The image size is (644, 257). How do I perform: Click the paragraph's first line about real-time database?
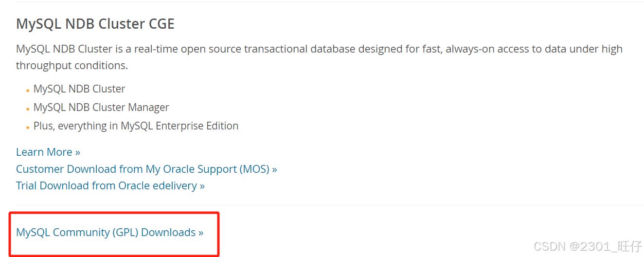[319, 49]
